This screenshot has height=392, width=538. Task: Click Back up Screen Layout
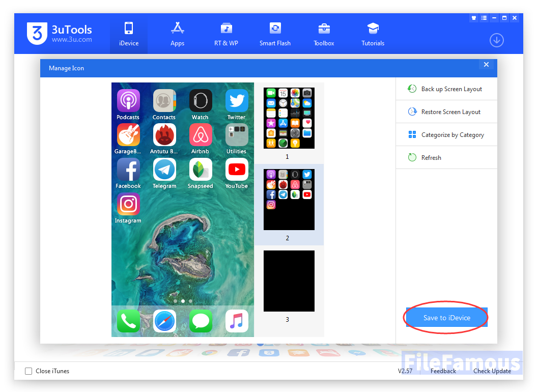pyautogui.click(x=446, y=89)
